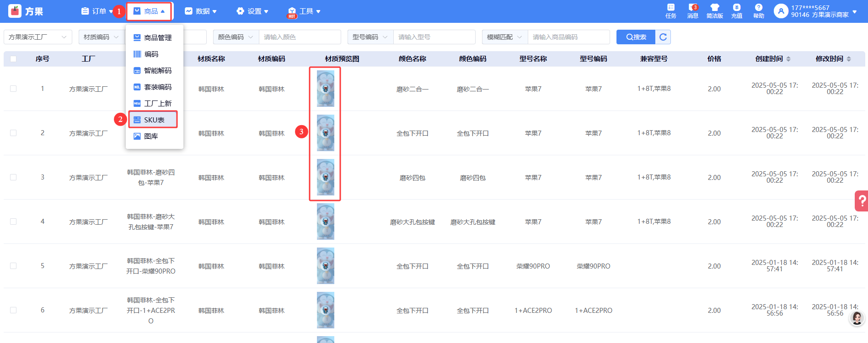868x343 pixels.
Task: Open the 任务 tasks icon
Action: [671, 7]
